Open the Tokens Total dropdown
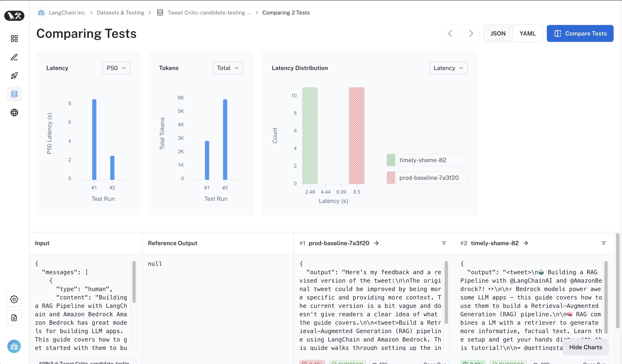 pos(228,68)
